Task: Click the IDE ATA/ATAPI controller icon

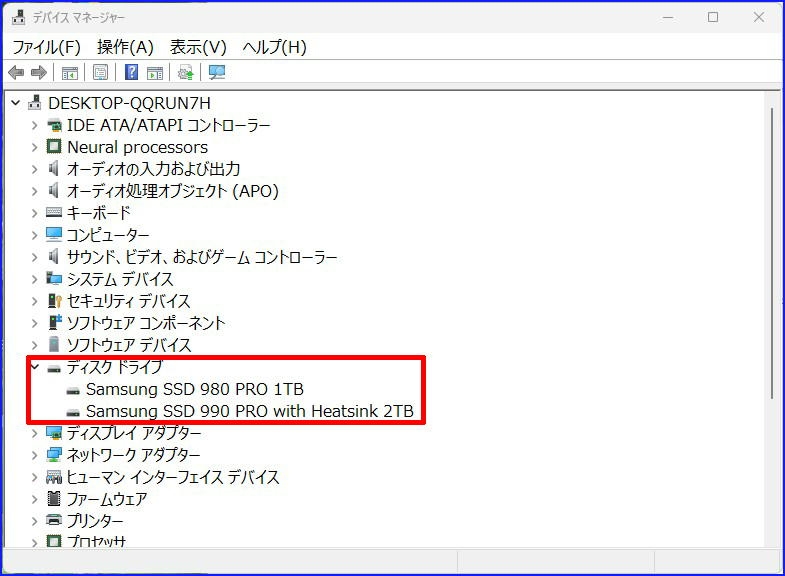Action: point(54,125)
